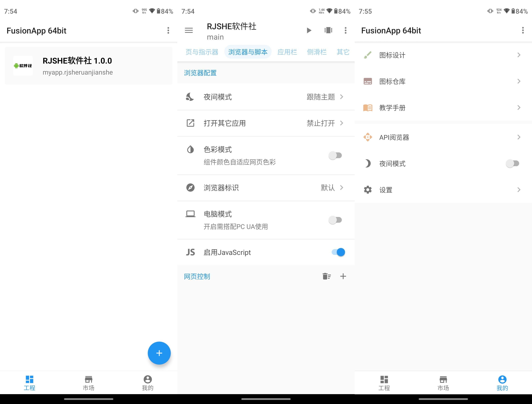Add new 网页控制 entry with plus icon
Viewport: 532px width, 404px height.
tap(343, 276)
